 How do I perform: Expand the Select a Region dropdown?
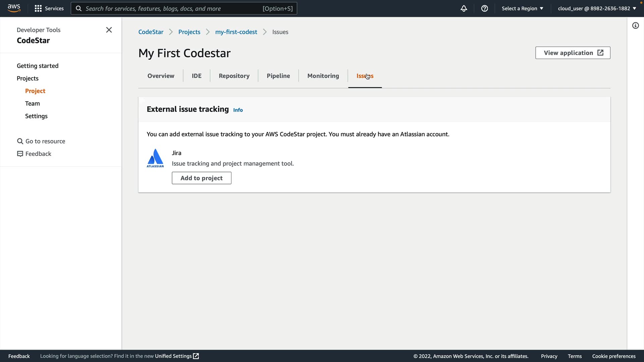(522, 8)
